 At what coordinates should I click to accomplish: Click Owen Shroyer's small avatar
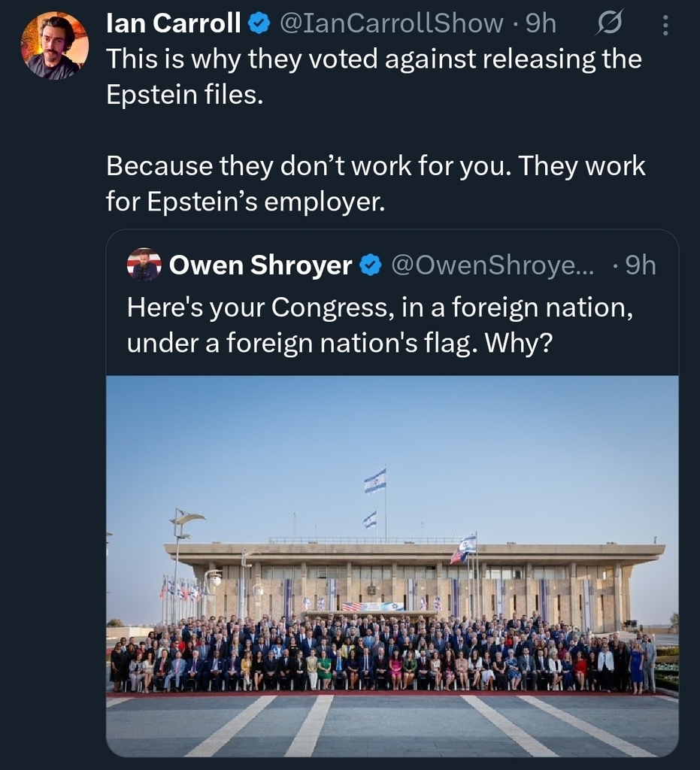click(144, 265)
